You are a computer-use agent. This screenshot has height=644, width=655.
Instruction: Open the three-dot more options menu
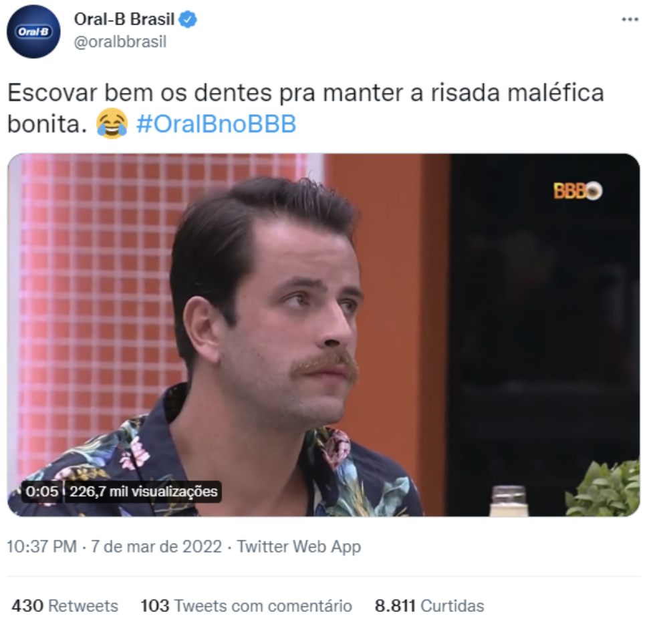pos(630,19)
